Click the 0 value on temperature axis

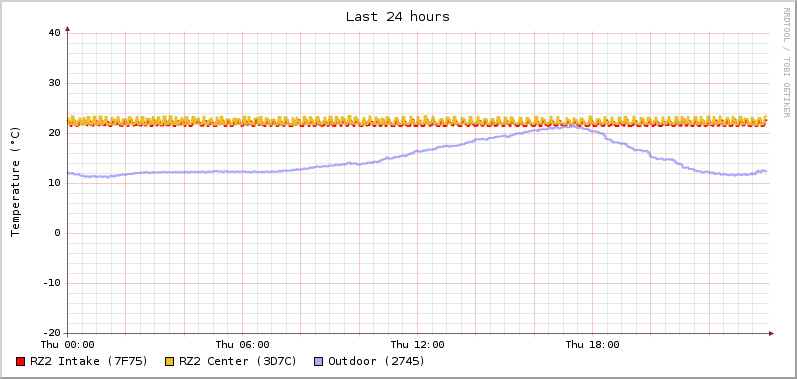57,233
